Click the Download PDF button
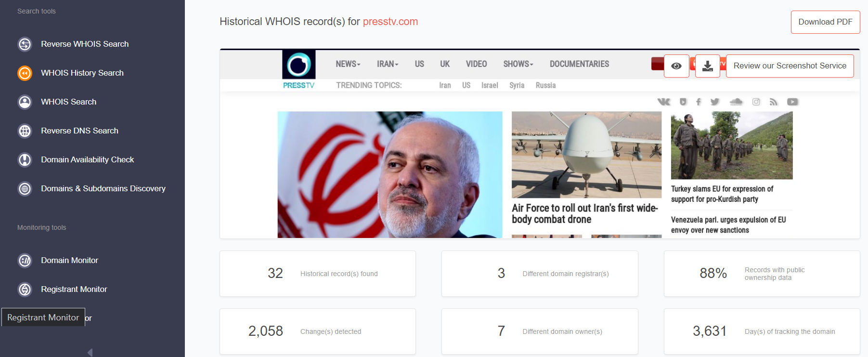 point(825,22)
